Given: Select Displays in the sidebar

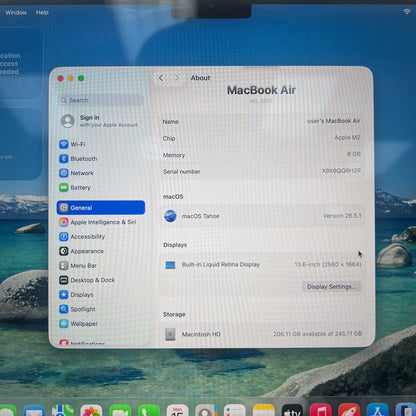Looking at the screenshot, I should click(x=76, y=295).
